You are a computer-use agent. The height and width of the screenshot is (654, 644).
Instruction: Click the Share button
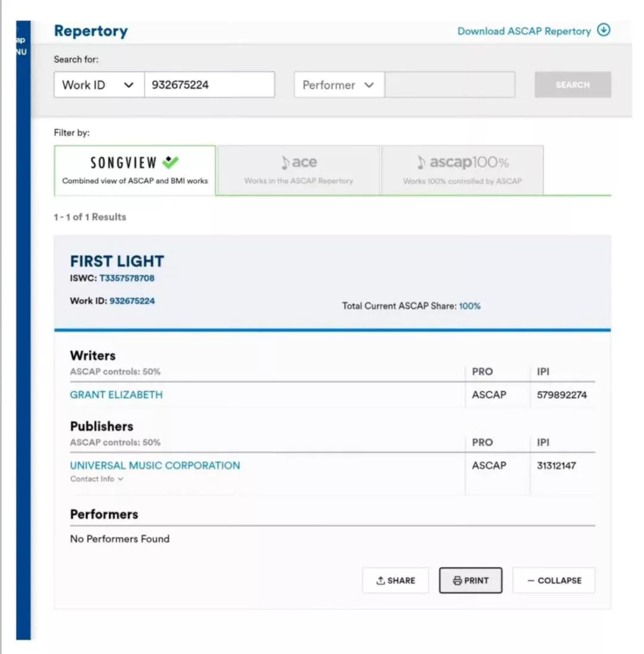coord(395,580)
